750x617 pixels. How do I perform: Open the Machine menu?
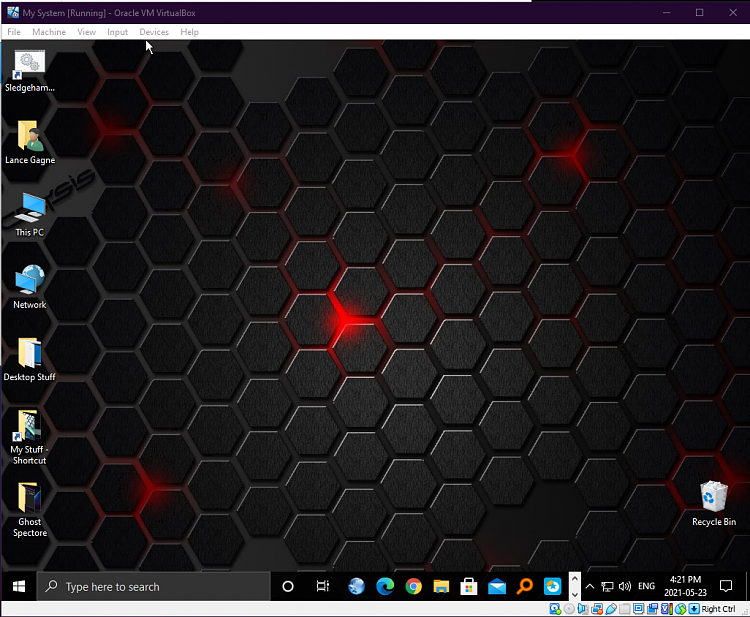[49, 32]
